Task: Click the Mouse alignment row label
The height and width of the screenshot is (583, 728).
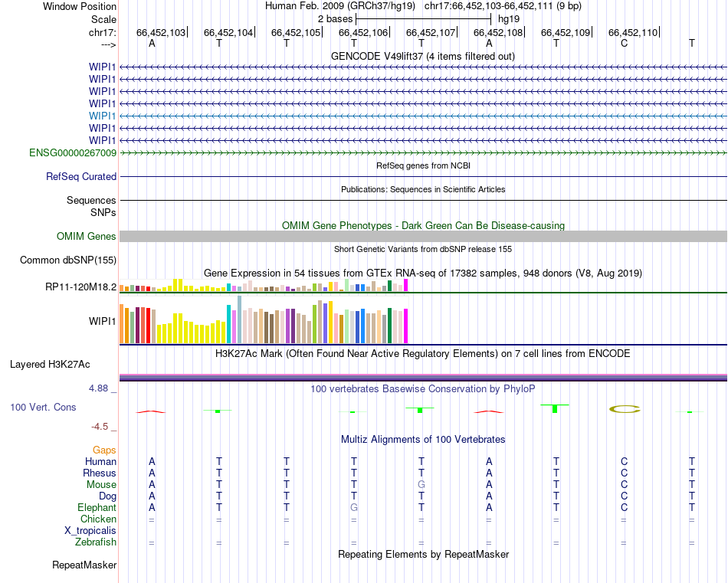Action: tap(101, 485)
